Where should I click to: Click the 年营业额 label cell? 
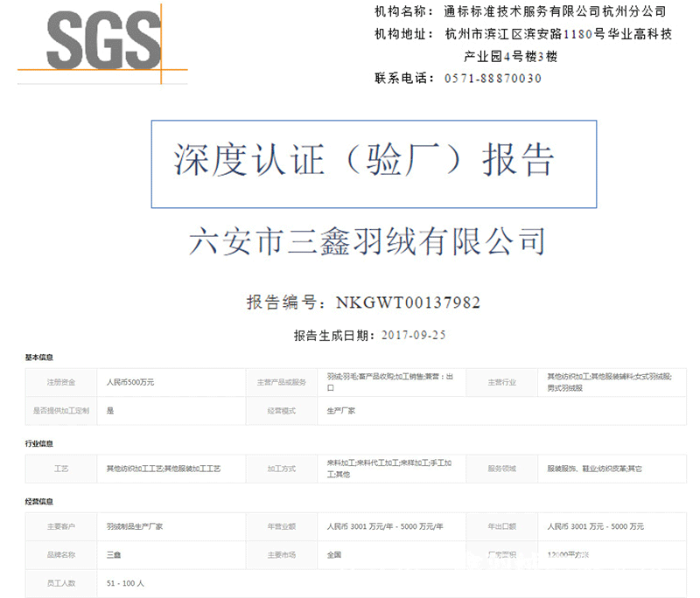tap(282, 526)
